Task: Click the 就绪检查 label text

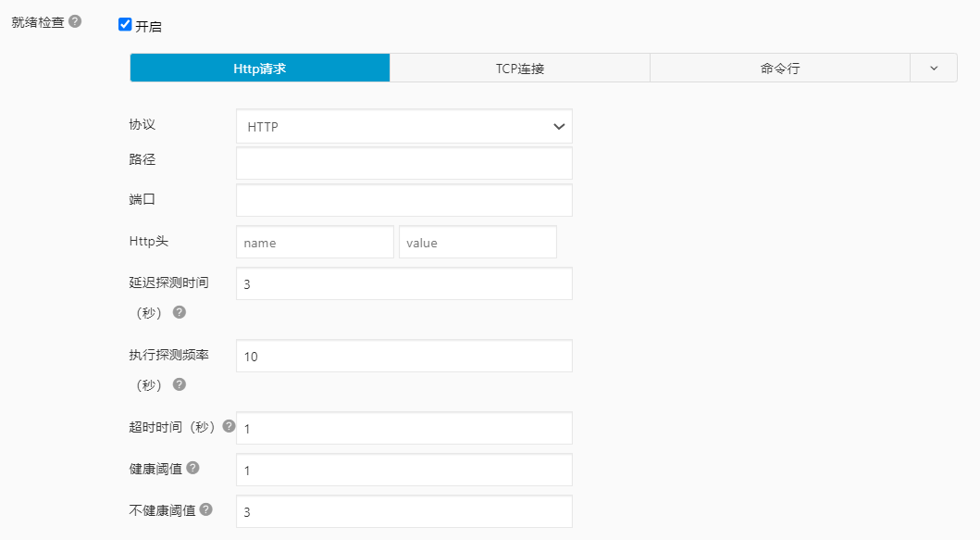Action: [38, 22]
